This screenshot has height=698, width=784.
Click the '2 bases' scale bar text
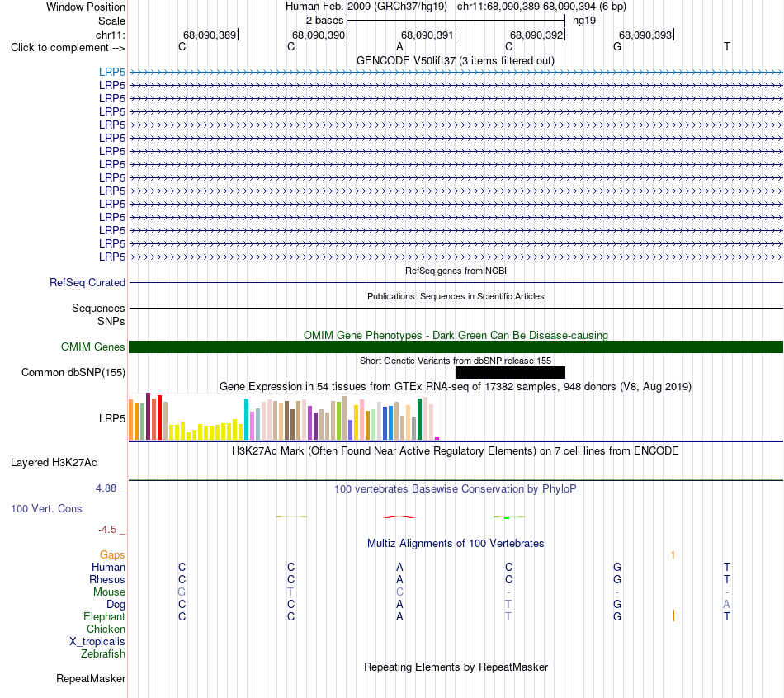325,21
